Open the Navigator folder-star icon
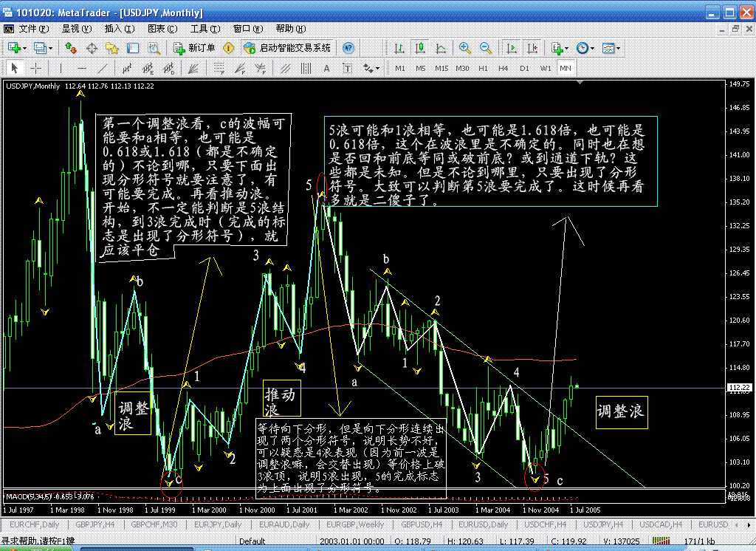 pyautogui.click(x=112, y=48)
